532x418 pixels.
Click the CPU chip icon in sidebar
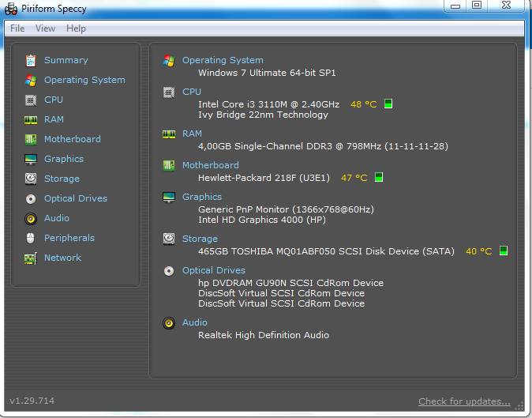click(x=31, y=100)
